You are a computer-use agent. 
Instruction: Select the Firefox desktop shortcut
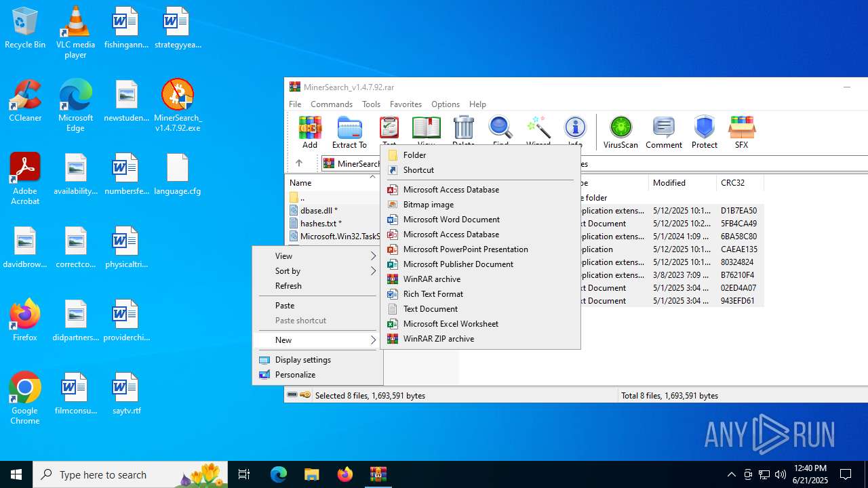[25, 320]
